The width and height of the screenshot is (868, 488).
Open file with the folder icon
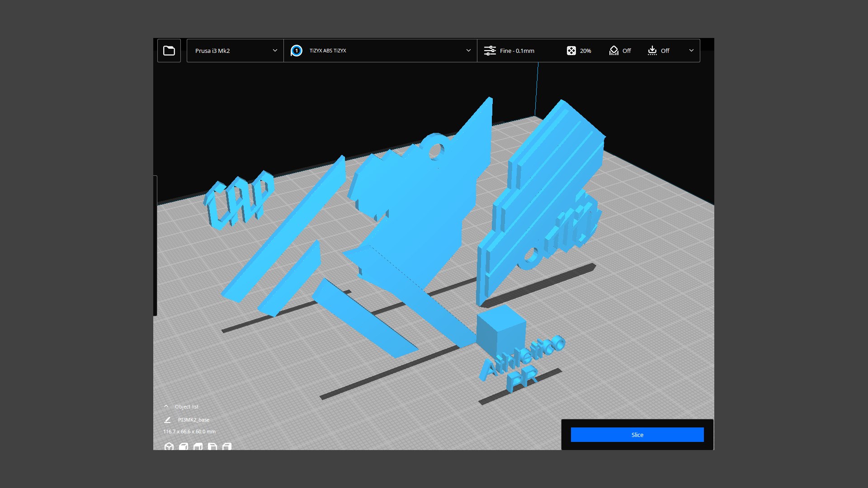click(x=169, y=51)
